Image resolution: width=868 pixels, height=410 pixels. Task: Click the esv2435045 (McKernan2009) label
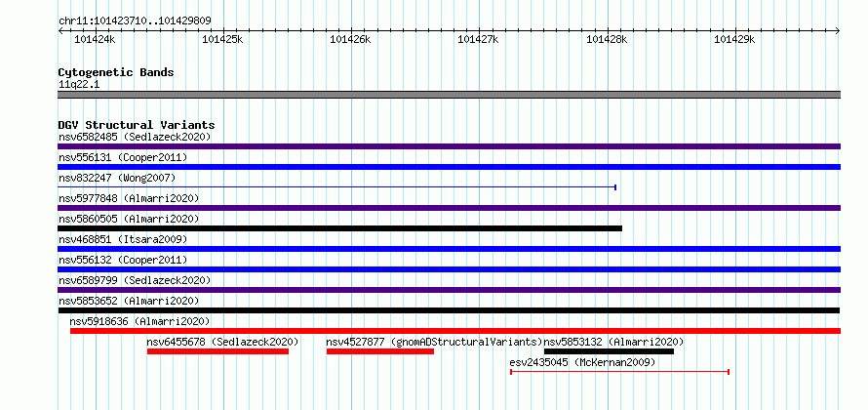(x=582, y=362)
